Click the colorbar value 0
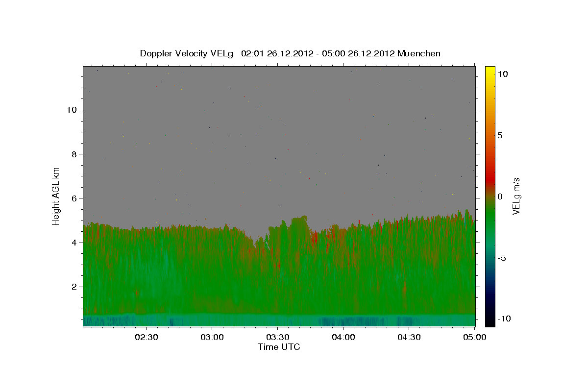Viewport: 588px width, 392px height. coord(500,196)
